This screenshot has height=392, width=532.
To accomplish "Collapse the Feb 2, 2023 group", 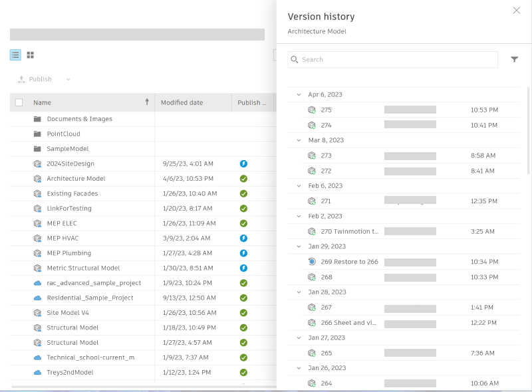I will click(x=299, y=216).
